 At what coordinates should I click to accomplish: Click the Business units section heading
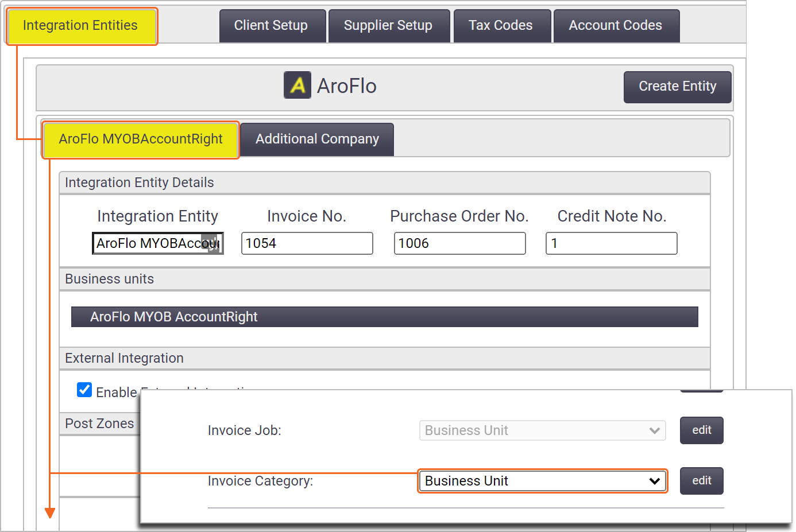pyautogui.click(x=110, y=279)
